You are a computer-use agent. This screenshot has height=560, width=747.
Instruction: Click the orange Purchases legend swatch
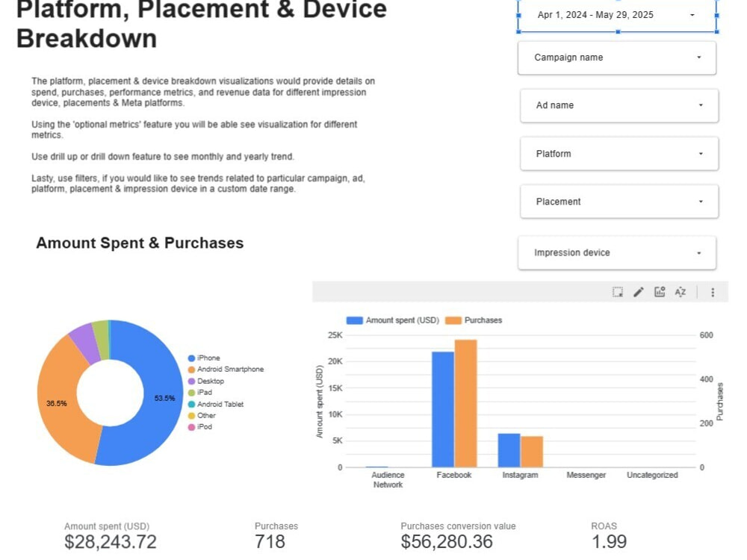[453, 320]
